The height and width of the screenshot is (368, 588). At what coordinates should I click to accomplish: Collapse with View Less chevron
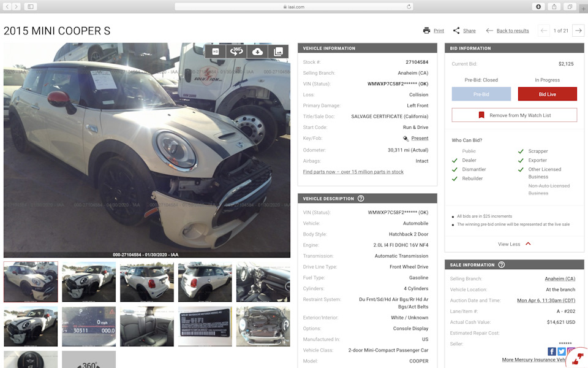click(x=528, y=243)
